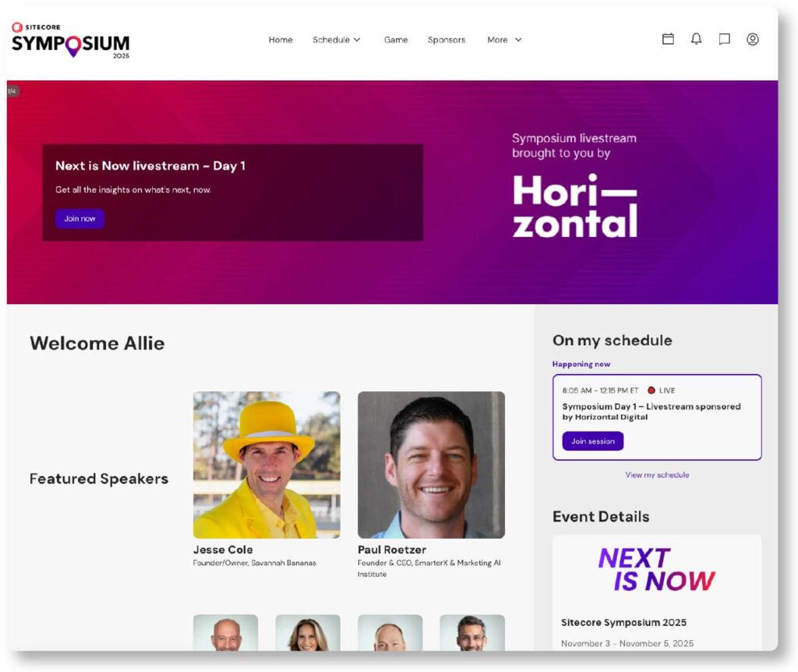Image resolution: width=798 pixels, height=672 pixels.
Task: Click the Sitecore Symposium 2025 logo
Action: coord(71,41)
